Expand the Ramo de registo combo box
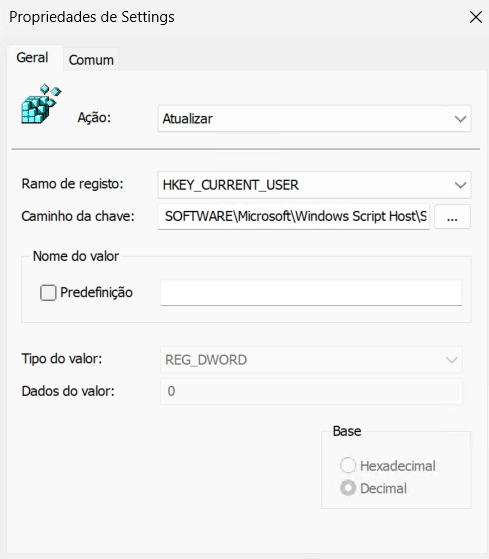The height and width of the screenshot is (559, 489). (314, 185)
